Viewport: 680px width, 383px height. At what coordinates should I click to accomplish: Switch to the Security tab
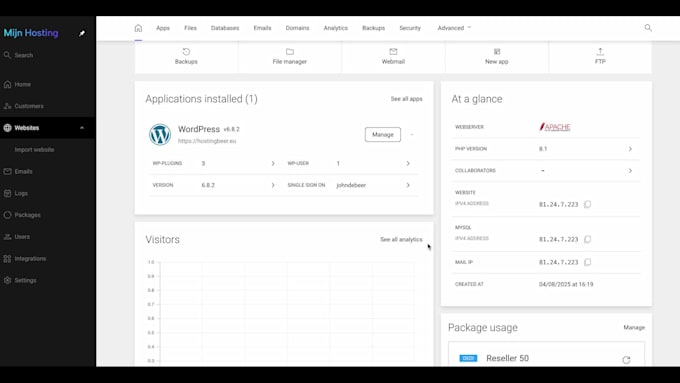coord(410,28)
